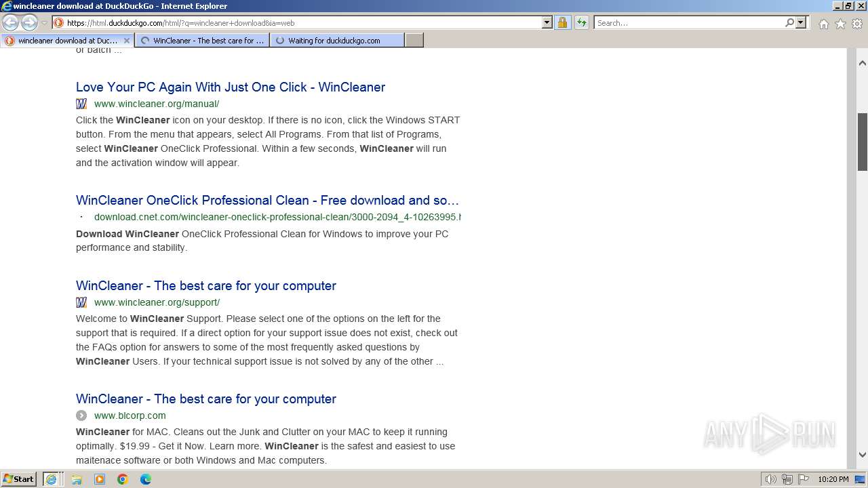Open Favorites star icon
Image resolution: width=868 pixels, height=488 pixels.
pyautogui.click(x=840, y=24)
